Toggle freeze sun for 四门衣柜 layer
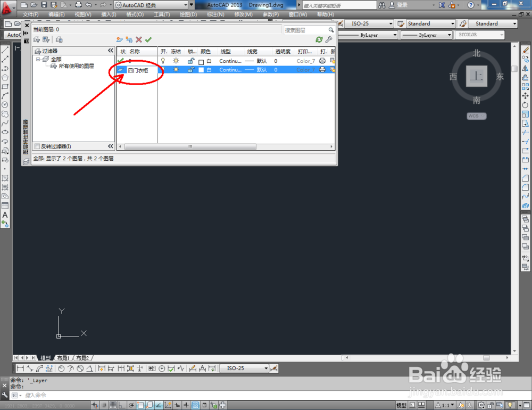The height and width of the screenshot is (410, 532). click(x=176, y=70)
